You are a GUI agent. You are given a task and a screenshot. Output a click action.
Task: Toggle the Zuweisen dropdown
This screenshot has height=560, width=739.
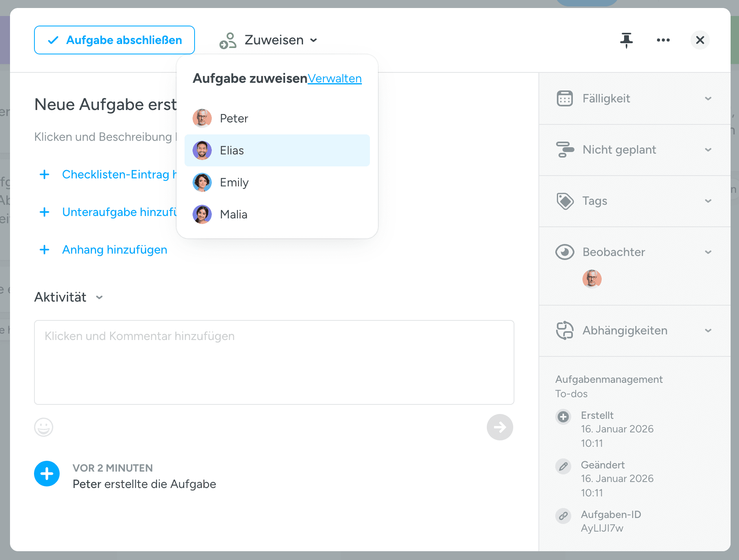tap(268, 40)
